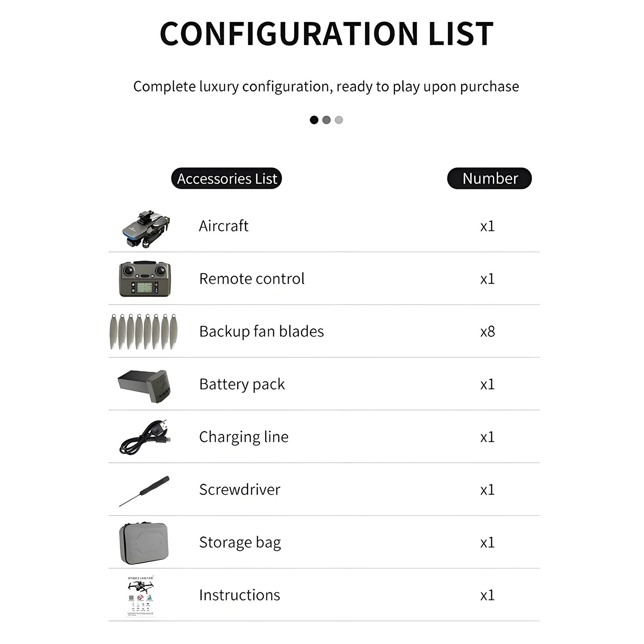The height and width of the screenshot is (644, 644).
Task: Click the gray storage bag image
Action: [143, 543]
